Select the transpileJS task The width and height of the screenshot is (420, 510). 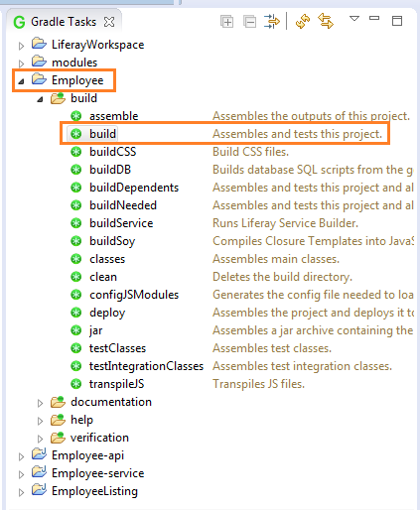tap(116, 384)
